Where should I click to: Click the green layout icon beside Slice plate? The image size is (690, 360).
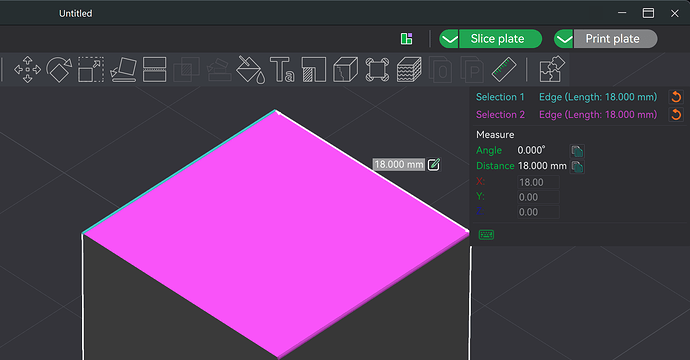[407, 39]
